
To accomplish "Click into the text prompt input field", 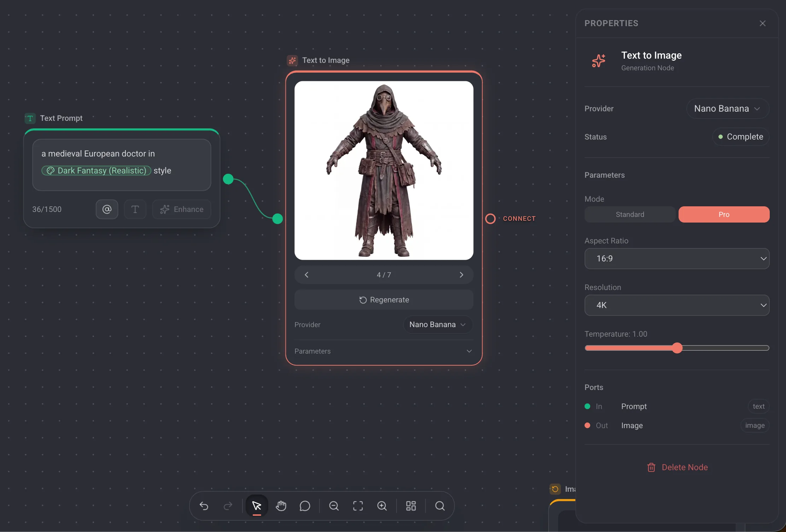I will click(x=122, y=165).
